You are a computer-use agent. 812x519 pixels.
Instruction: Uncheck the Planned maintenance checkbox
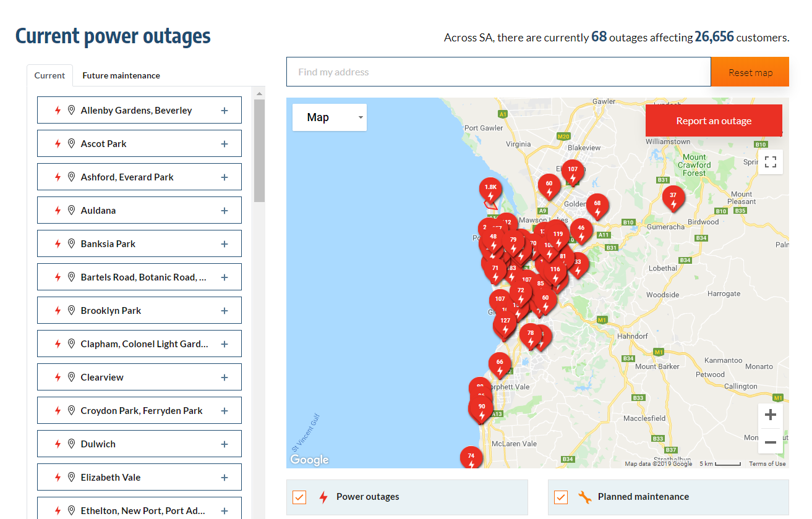561,497
